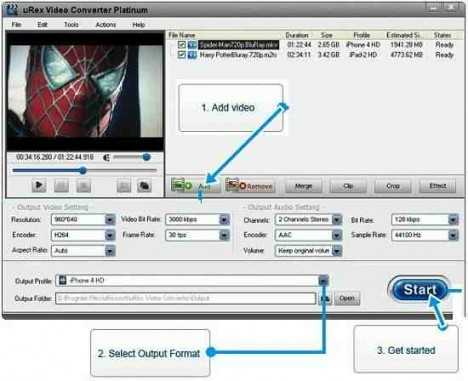
Task: Expand the audio Channels dropdown
Action: 337,220
